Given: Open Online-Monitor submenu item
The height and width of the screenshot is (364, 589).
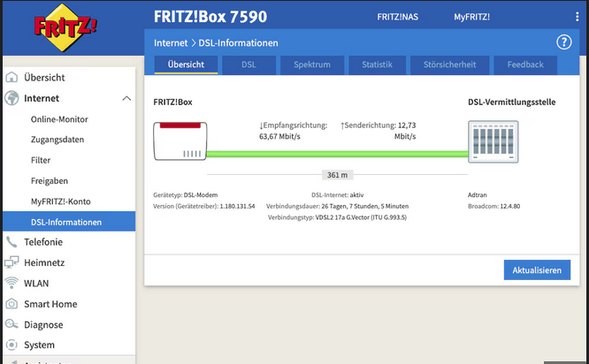Looking at the screenshot, I should pos(59,119).
